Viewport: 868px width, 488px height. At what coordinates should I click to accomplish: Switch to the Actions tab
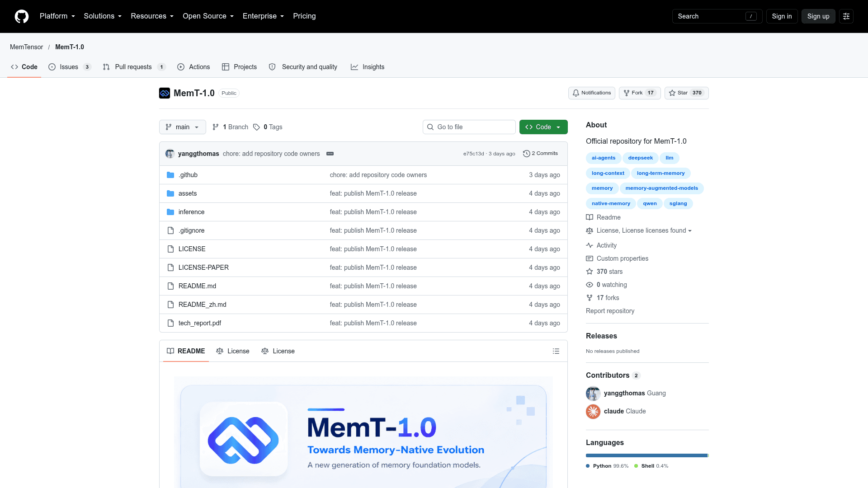(x=193, y=67)
